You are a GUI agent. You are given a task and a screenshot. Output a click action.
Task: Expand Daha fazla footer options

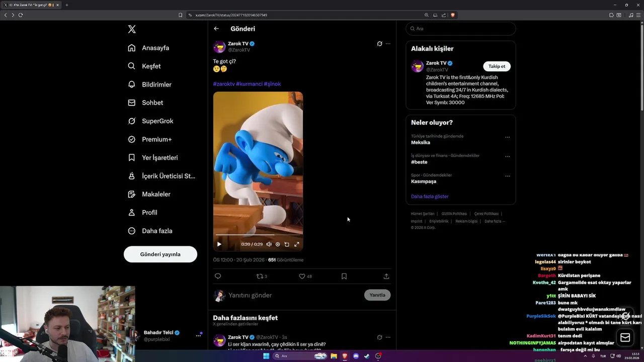[495, 221]
